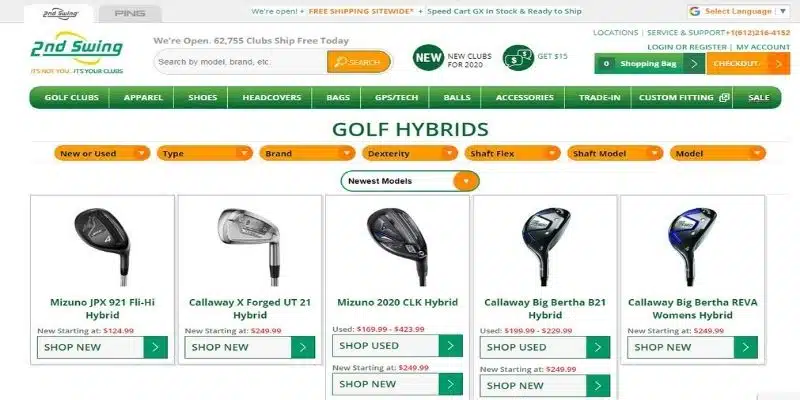
Task: Click the green NEW clubs badge icon
Action: click(428, 58)
